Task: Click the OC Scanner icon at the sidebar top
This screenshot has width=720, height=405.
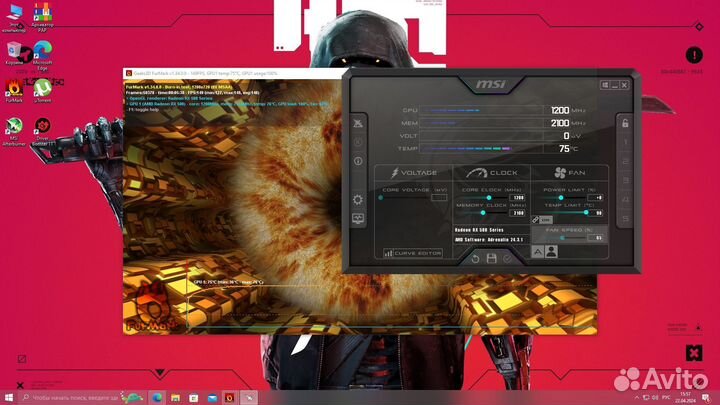Action: 358,123
